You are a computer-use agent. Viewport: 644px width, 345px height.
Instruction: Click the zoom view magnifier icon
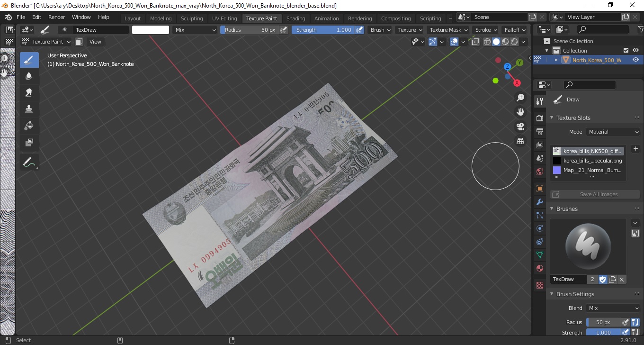click(x=520, y=98)
